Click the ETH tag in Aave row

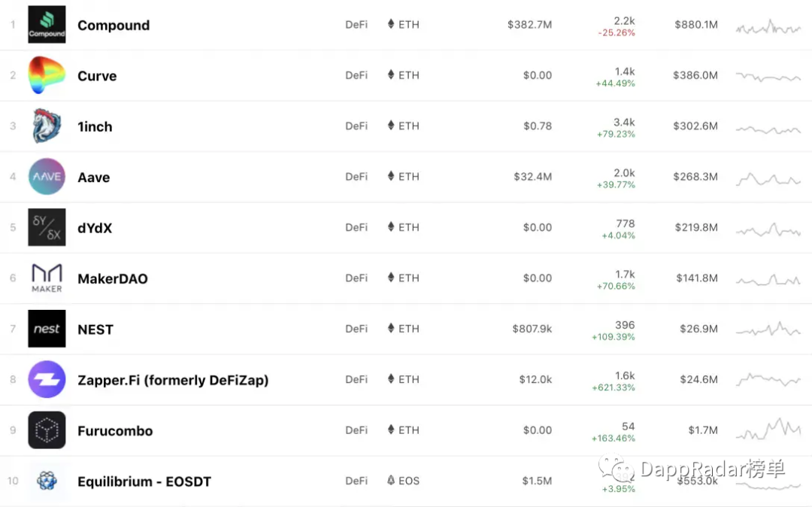click(404, 177)
